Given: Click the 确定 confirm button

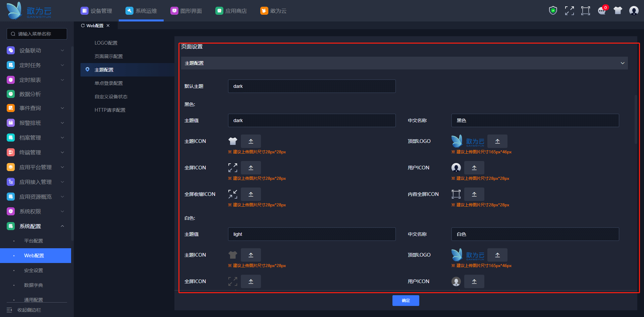Looking at the screenshot, I should point(406,301).
